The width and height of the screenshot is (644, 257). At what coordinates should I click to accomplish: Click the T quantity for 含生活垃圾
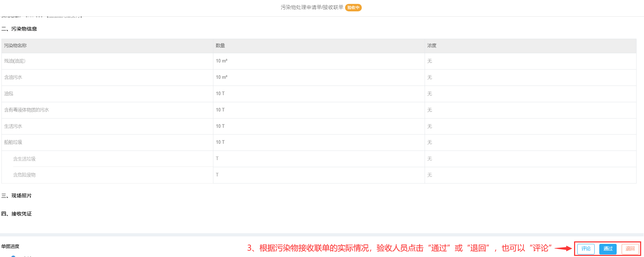pyautogui.click(x=217, y=159)
